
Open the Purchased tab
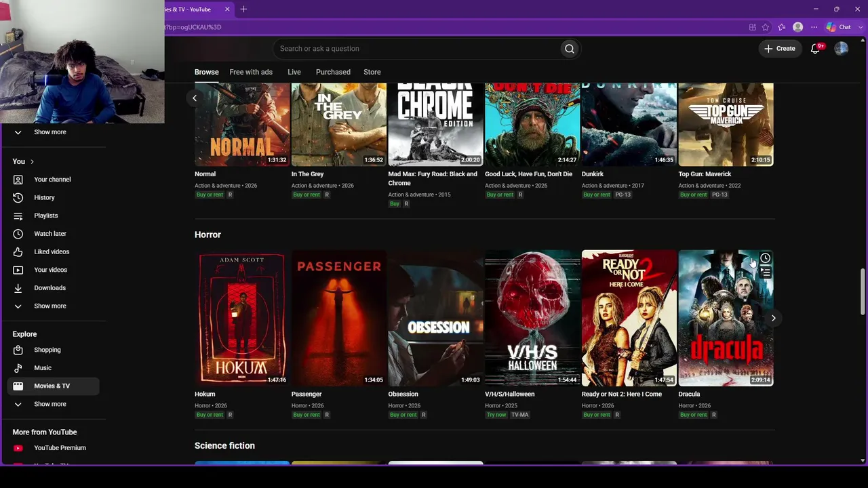click(x=333, y=72)
